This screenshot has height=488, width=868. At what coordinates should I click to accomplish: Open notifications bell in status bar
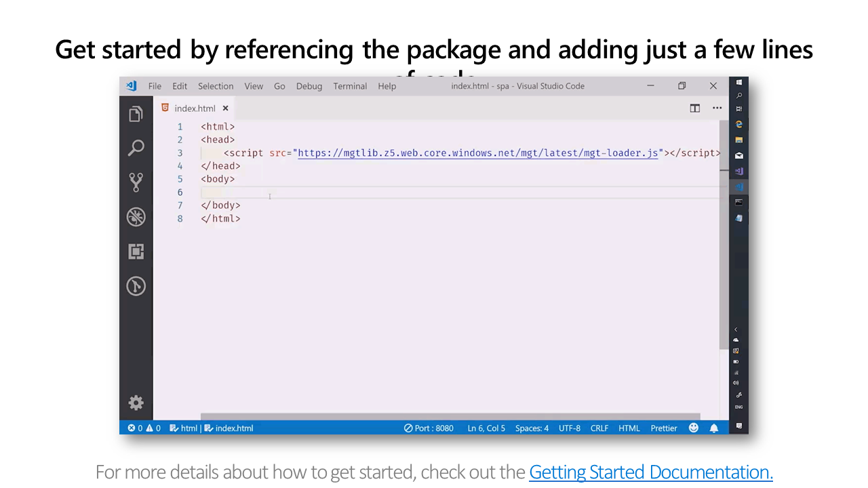(x=714, y=428)
